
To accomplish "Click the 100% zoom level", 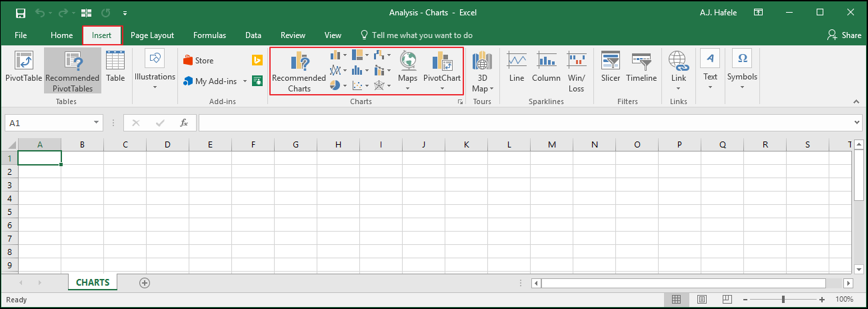I will click(845, 300).
